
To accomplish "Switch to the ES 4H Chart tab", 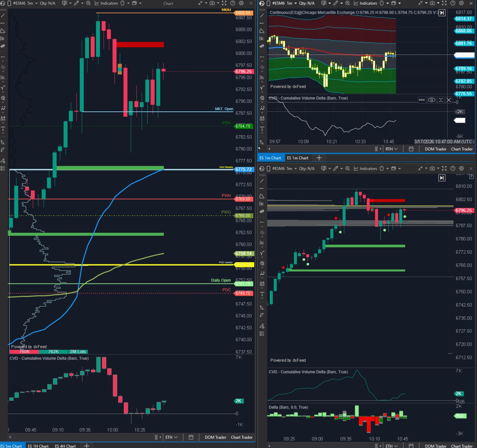I will tap(65, 446).
